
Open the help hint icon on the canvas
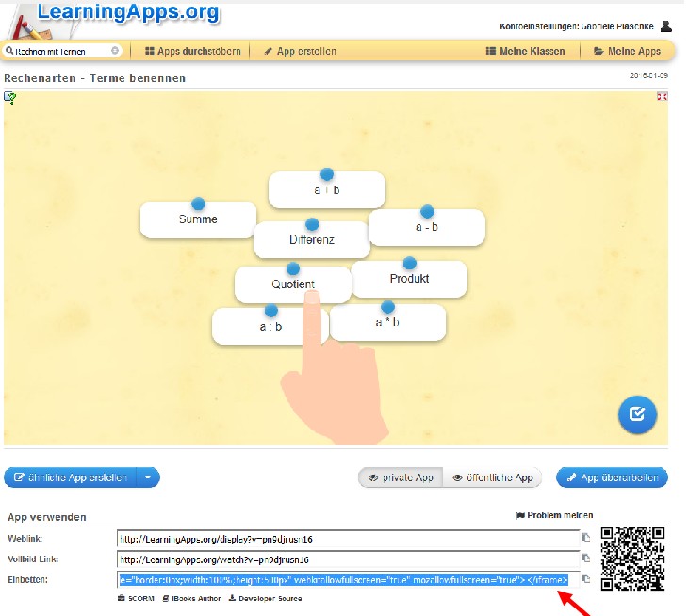[9, 97]
